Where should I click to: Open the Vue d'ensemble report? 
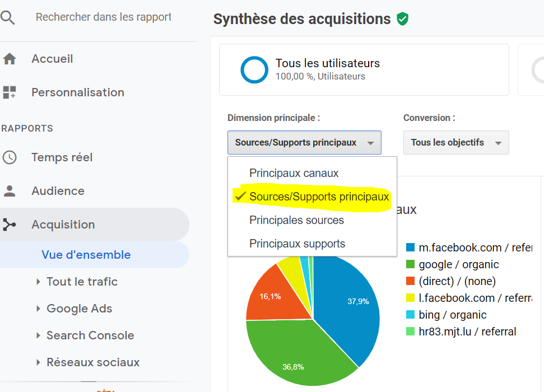click(x=86, y=255)
